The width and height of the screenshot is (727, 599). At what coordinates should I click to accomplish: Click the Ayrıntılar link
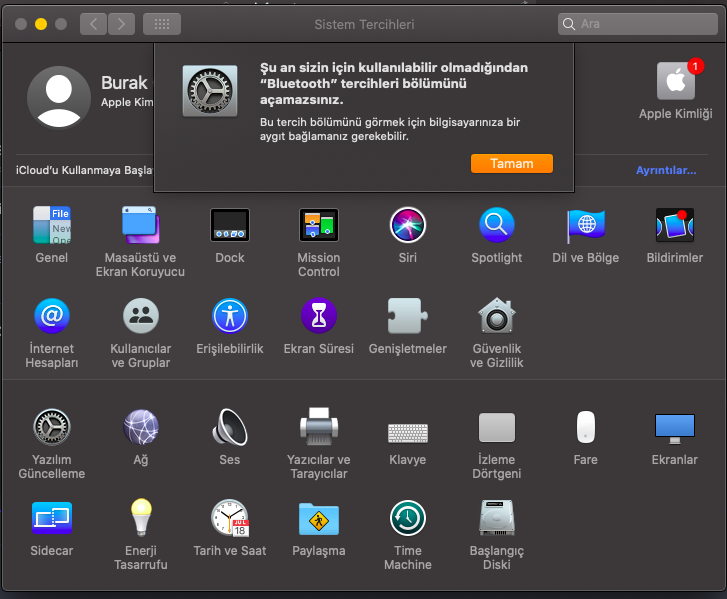click(665, 170)
